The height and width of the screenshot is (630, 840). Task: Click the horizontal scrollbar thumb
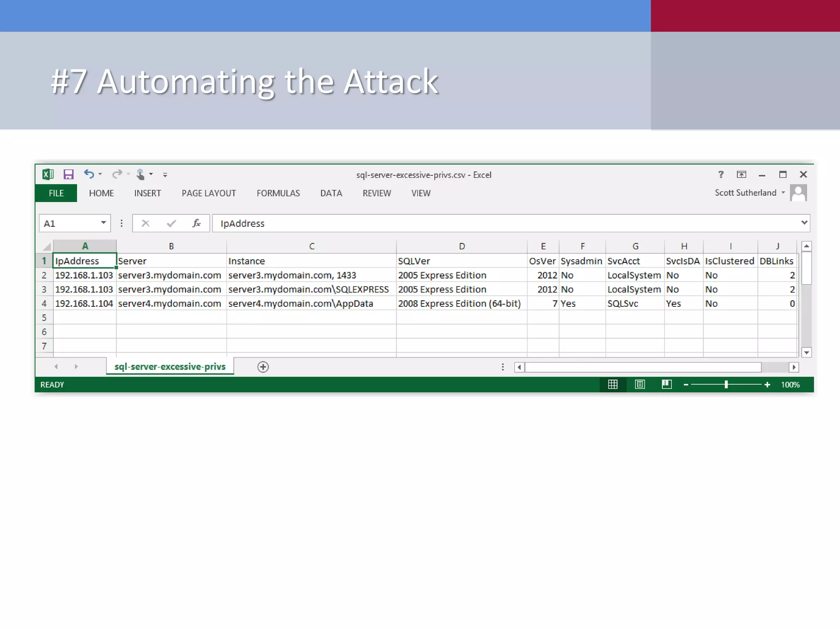pos(643,367)
